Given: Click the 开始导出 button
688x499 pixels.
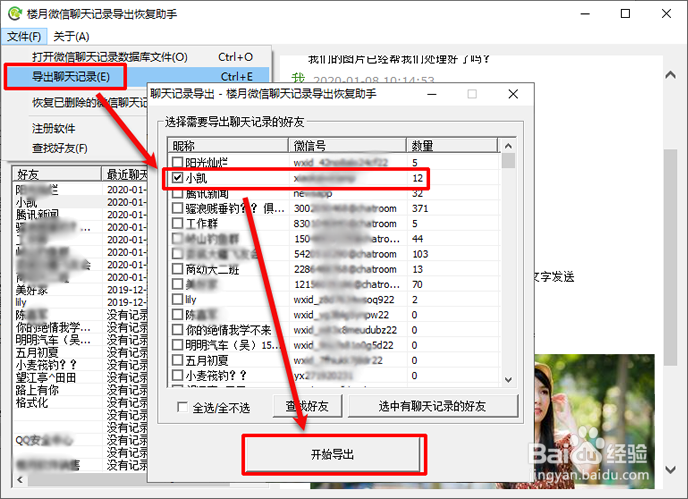Looking at the screenshot, I should coord(332,455).
